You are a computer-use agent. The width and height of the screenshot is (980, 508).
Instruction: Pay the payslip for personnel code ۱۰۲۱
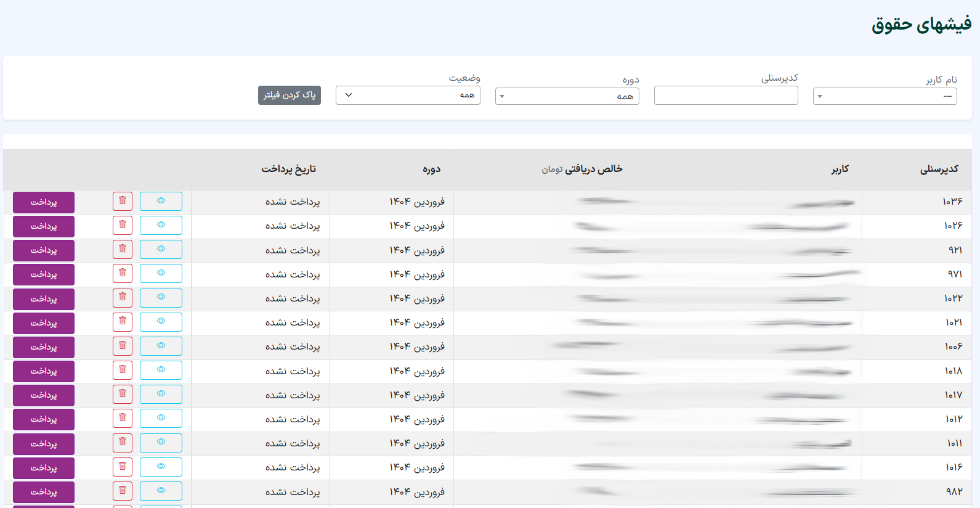pyautogui.click(x=44, y=323)
